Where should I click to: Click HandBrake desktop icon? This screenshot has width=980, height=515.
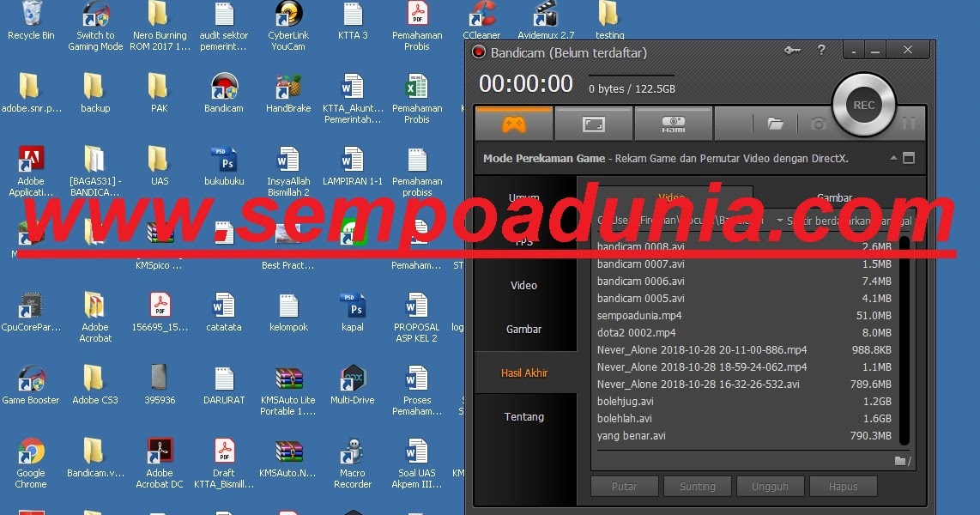(288, 93)
